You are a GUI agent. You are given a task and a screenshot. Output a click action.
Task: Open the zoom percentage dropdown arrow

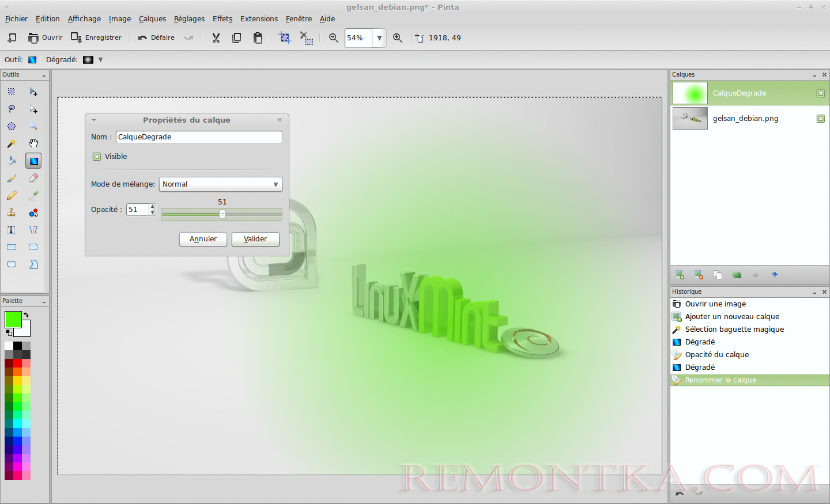pyautogui.click(x=379, y=38)
